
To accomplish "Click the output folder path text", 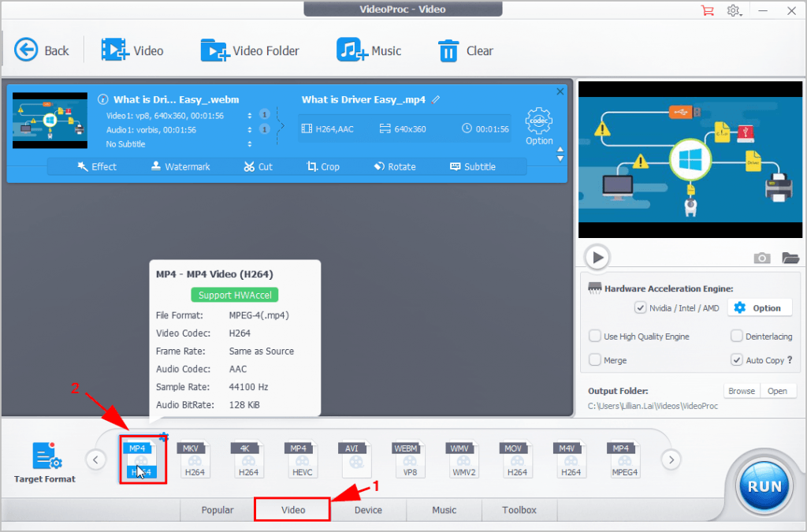I will tap(653, 406).
